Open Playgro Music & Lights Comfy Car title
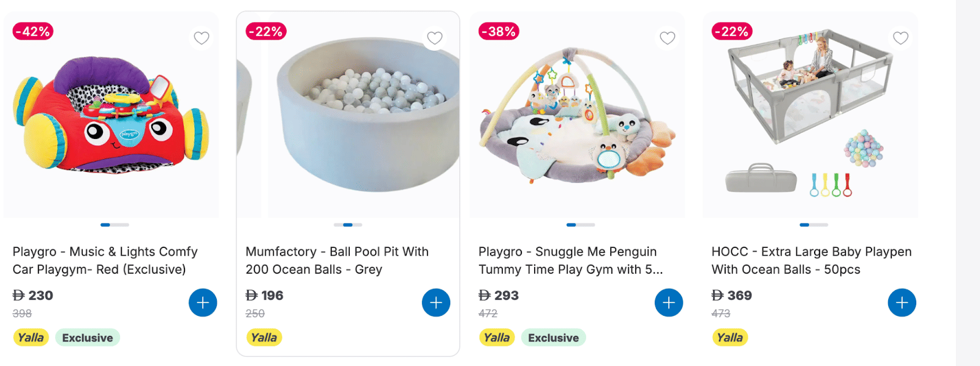This screenshot has height=366, width=980. tap(105, 260)
